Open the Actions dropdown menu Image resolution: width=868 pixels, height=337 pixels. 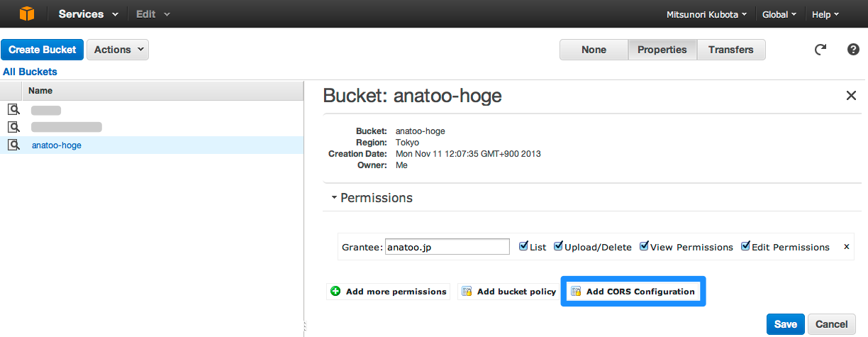118,50
